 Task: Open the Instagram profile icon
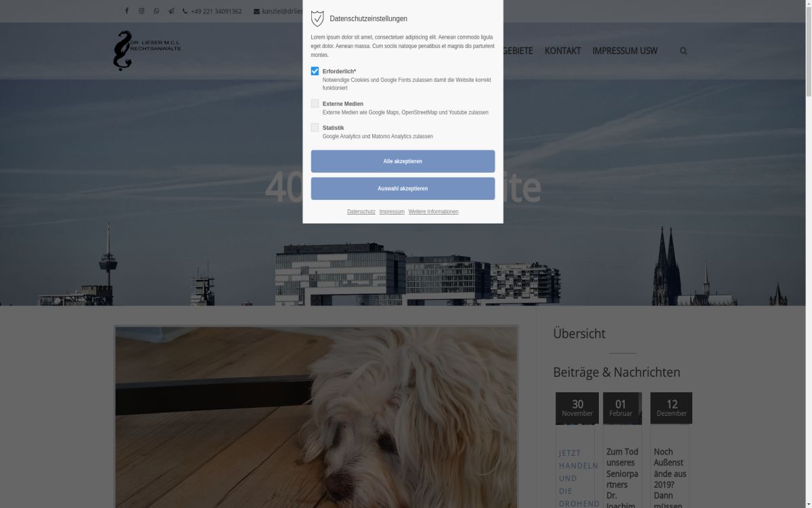coord(141,11)
